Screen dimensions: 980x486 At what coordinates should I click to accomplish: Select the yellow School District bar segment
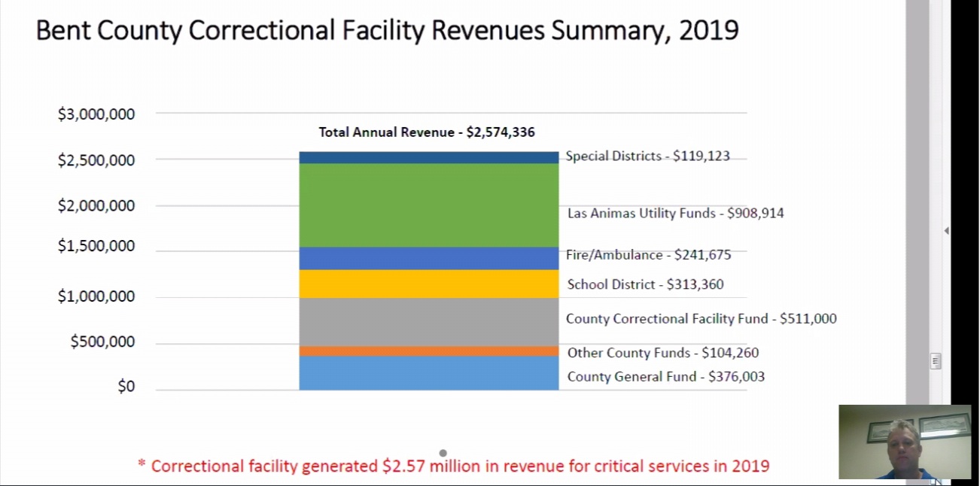coord(428,284)
